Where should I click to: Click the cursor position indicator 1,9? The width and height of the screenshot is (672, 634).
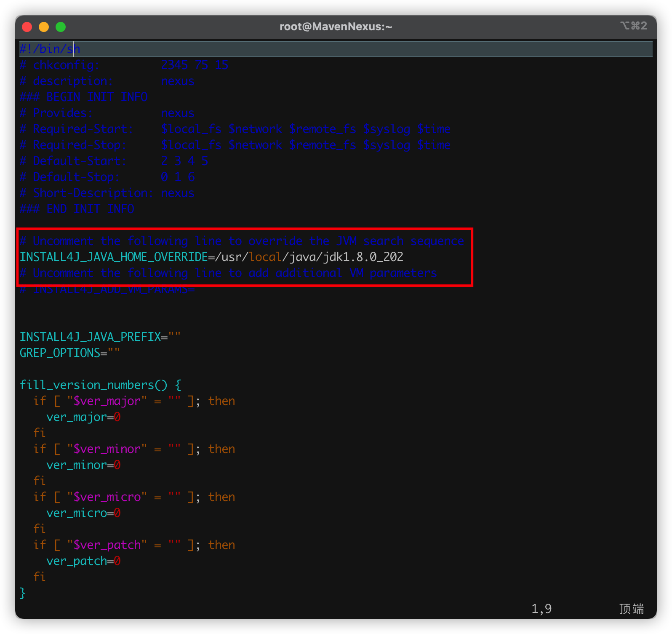coord(541,609)
